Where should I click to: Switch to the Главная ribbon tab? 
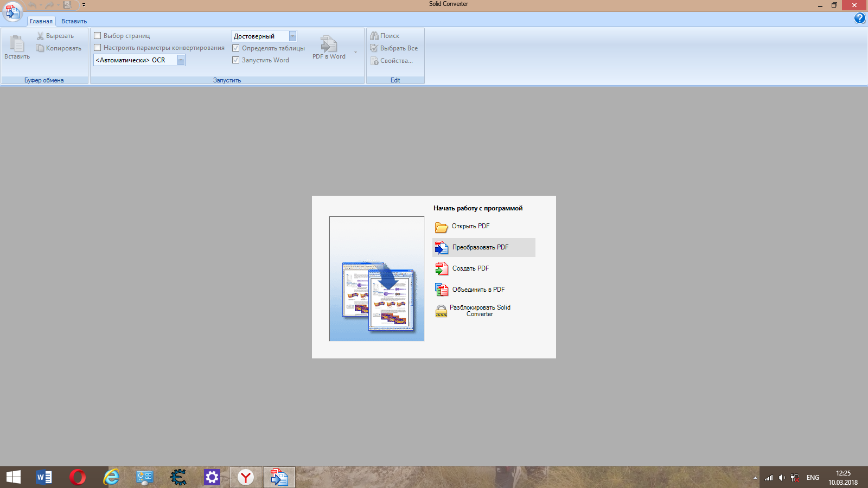click(41, 21)
